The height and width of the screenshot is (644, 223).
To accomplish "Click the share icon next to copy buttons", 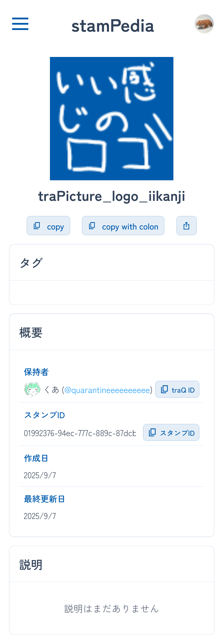I will click(186, 225).
